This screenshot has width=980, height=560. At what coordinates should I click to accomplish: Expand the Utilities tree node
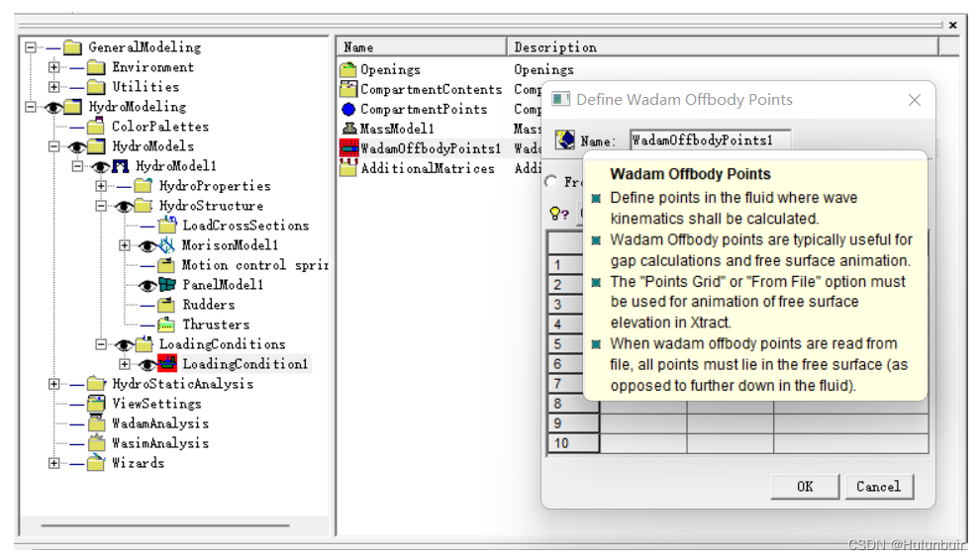point(53,87)
